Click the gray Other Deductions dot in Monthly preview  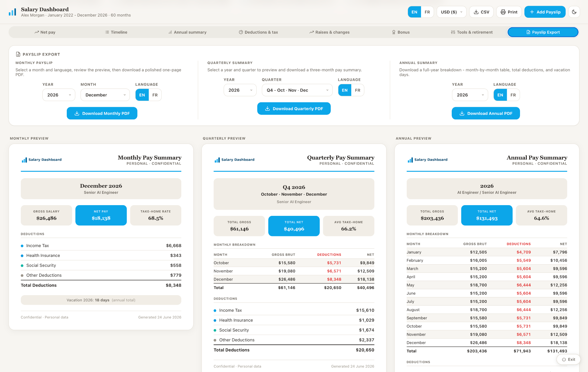click(x=22, y=276)
